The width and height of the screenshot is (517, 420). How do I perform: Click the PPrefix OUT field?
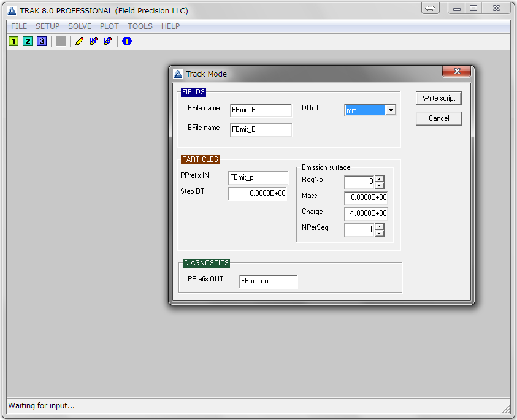(268, 281)
